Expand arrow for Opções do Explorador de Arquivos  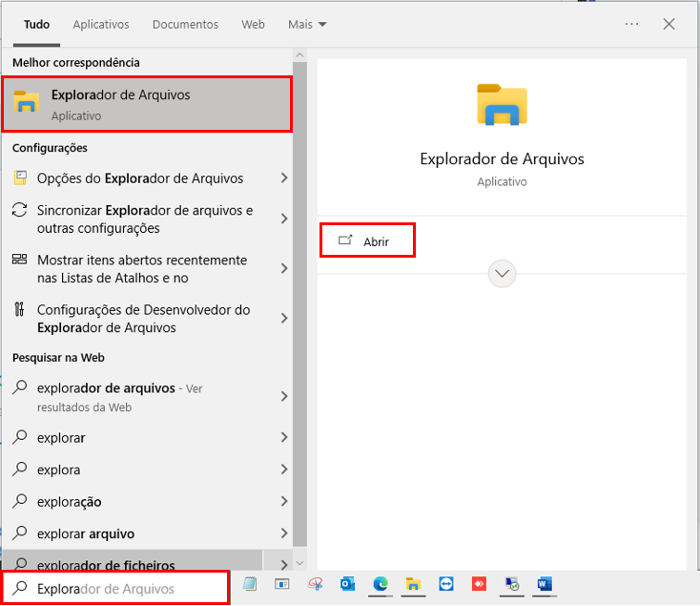pyautogui.click(x=284, y=178)
